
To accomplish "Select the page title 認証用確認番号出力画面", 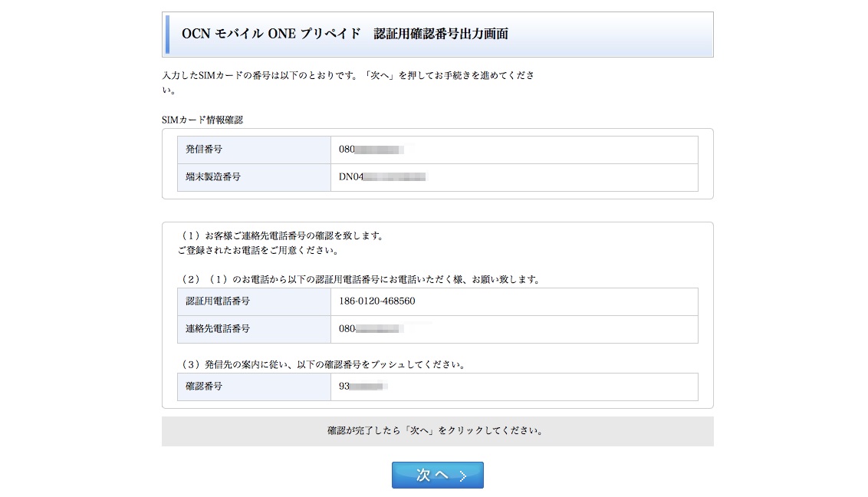I will 441,34.
